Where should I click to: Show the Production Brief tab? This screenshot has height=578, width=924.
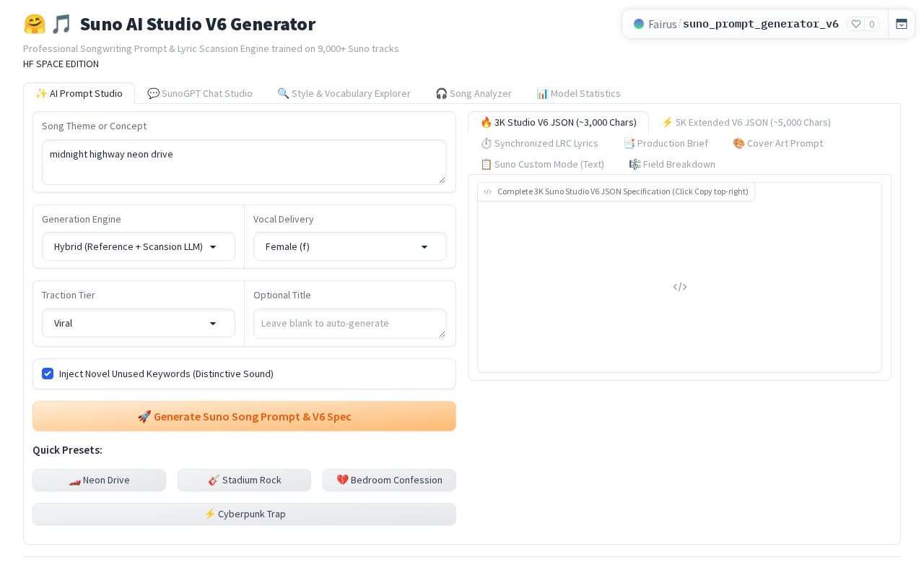(x=666, y=143)
